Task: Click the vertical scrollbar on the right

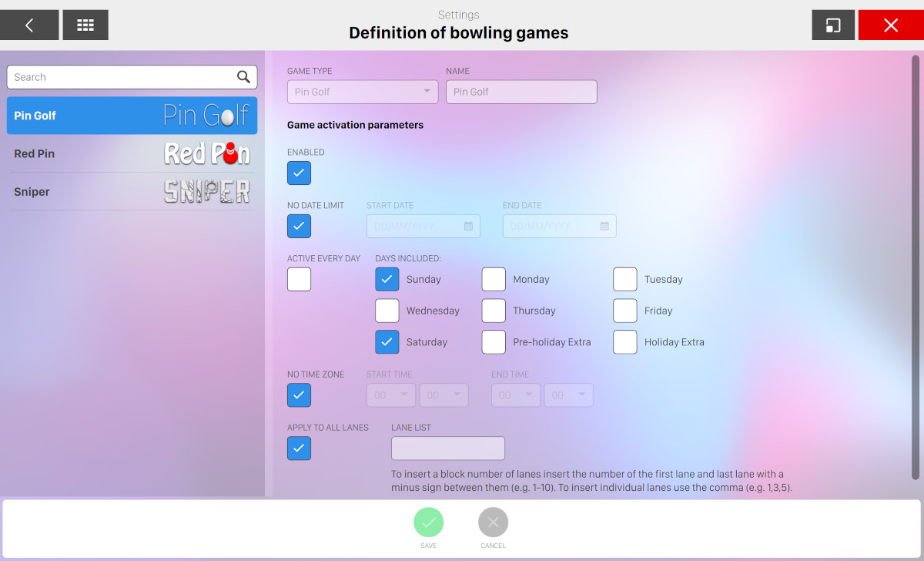Action: coord(916,262)
